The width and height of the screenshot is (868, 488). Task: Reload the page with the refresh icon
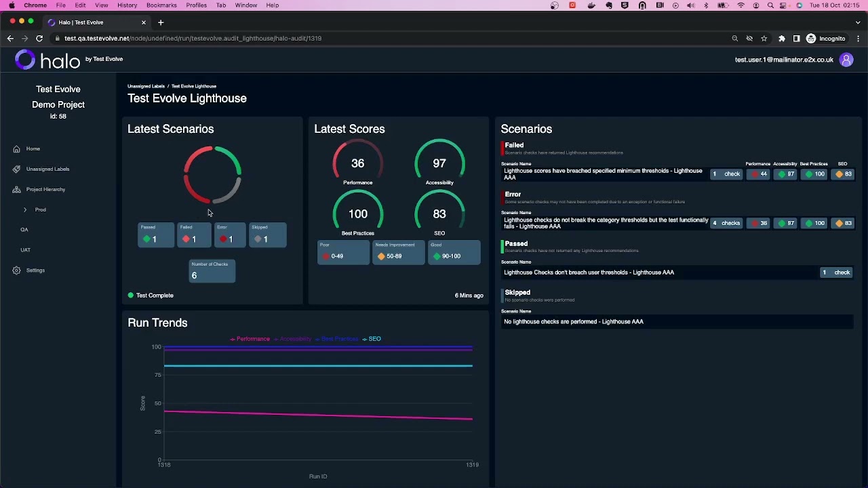tap(39, 39)
